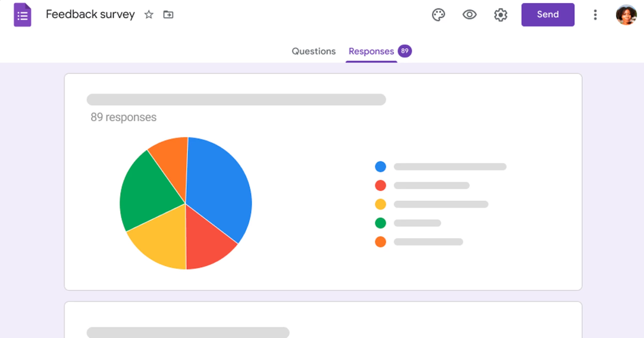Select the green legend marker dot
Image resolution: width=644 pixels, height=338 pixels.
pos(380,223)
